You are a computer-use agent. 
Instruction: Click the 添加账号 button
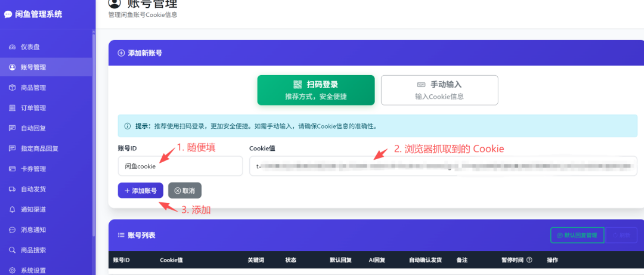pyautogui.click(x=141, y=191)
